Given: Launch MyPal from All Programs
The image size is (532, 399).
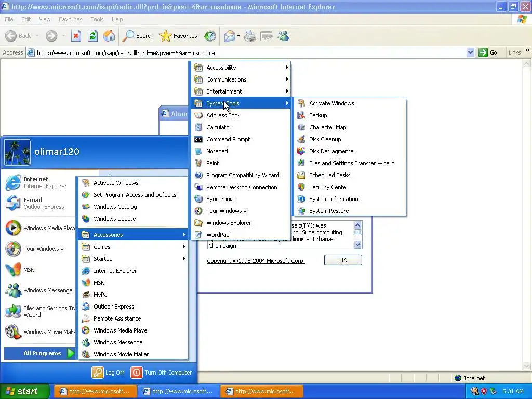Looking at the screenshot, I should (133, 295).
